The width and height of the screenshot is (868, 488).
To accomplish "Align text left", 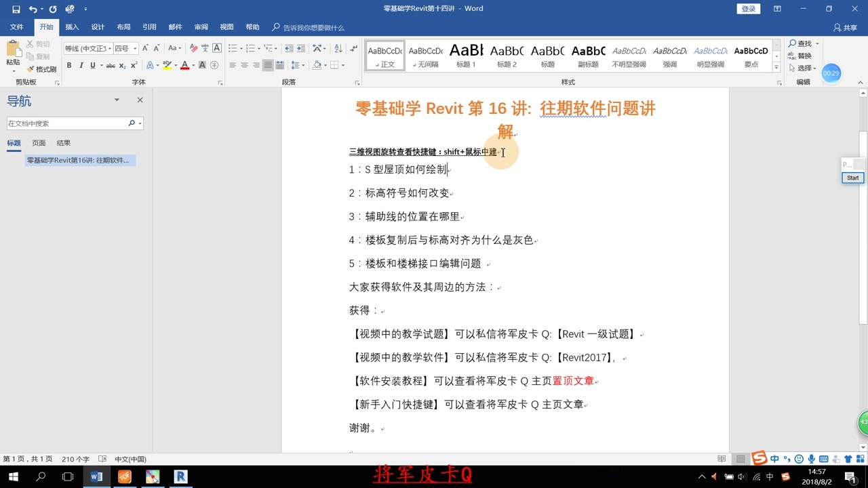I will pyautogui.click(x=233, y=66).
